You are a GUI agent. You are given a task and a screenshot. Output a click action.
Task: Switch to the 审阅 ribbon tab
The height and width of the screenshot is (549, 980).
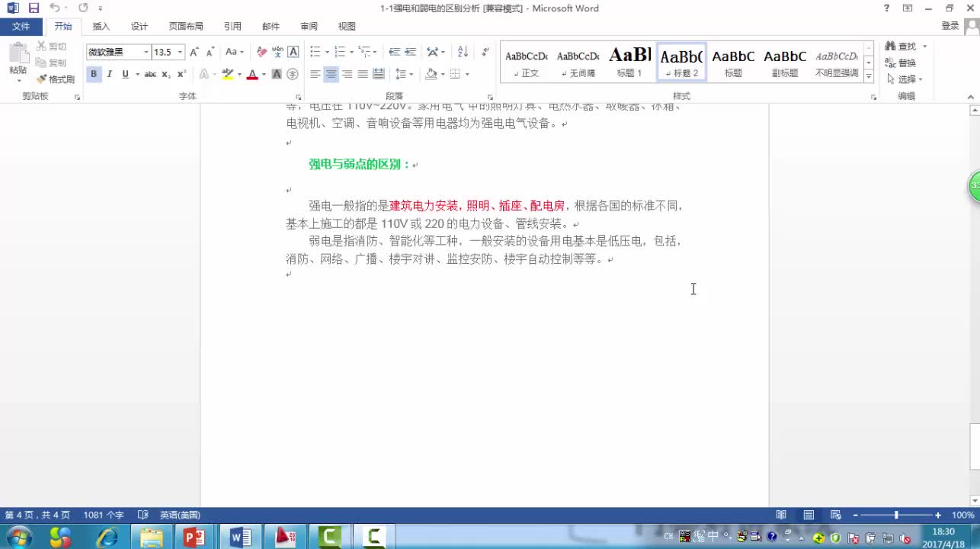pyautogui.click(x=309, y=26)
